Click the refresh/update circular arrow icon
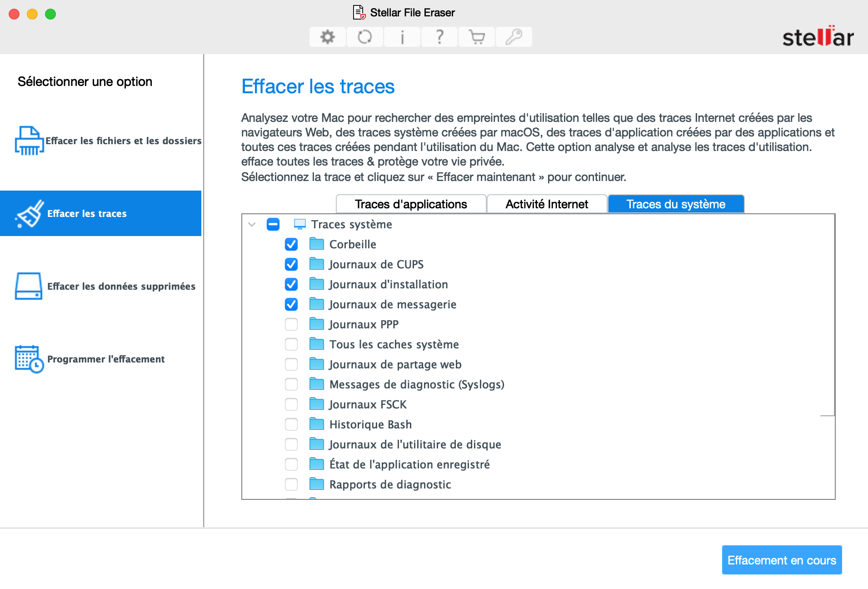Screen dimensions: 868x589 coord(365,37)
